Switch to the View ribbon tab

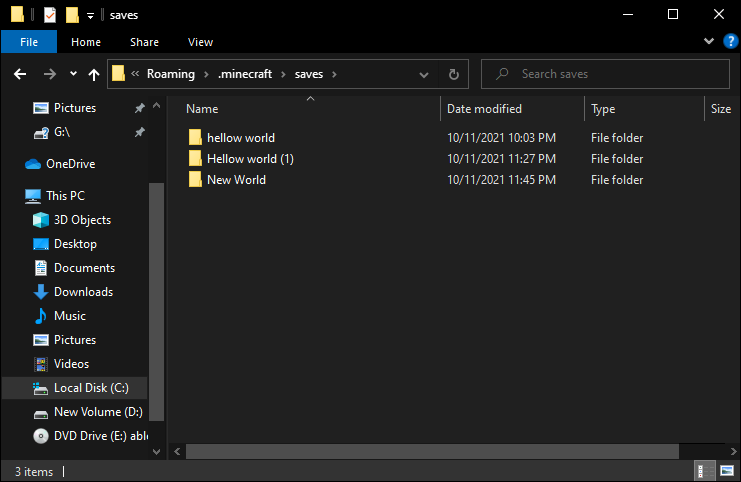[200, 42]
